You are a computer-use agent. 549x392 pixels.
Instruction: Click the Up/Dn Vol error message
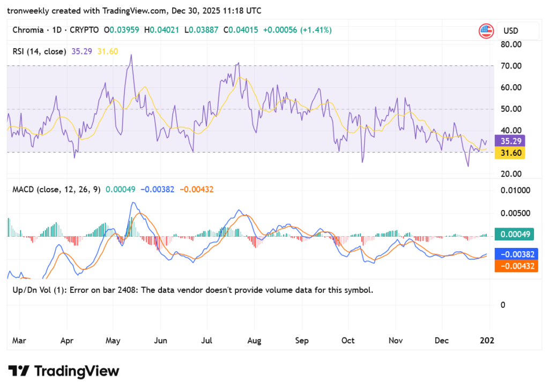(x=193, y=290)
